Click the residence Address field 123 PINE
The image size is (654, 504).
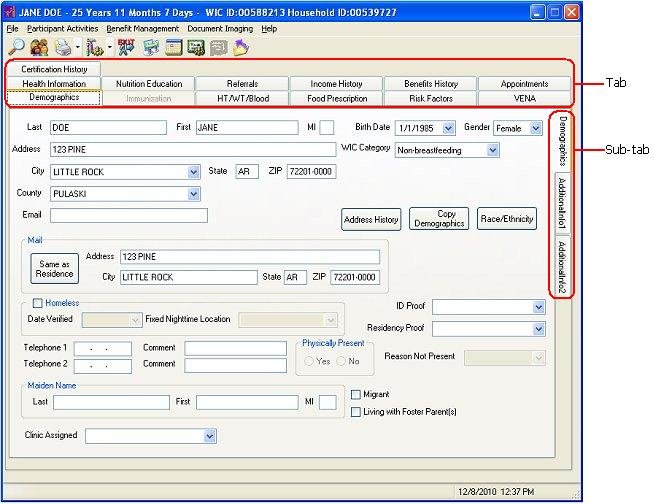pos(193,149)
